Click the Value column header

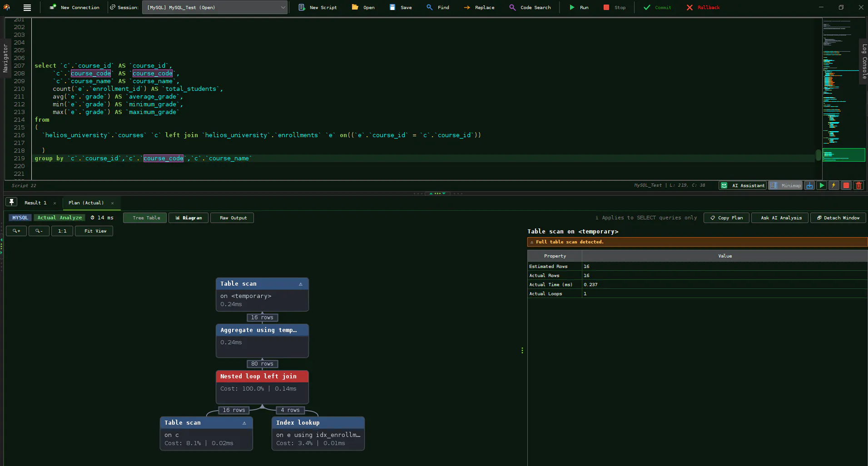point(725,256)
